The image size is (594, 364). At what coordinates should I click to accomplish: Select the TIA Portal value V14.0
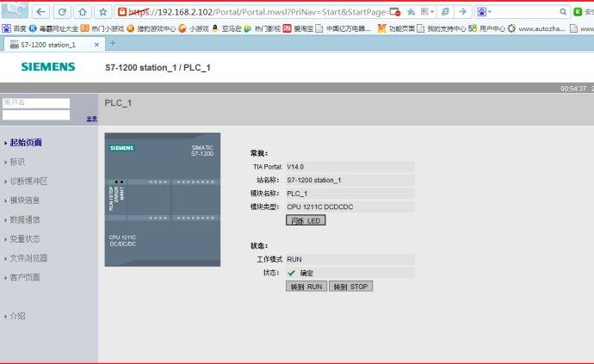(x=295, y=167)
